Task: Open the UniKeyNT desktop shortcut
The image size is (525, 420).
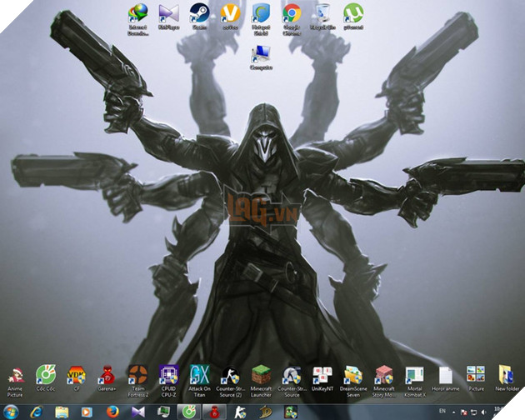Action: [x=322, y=379]
